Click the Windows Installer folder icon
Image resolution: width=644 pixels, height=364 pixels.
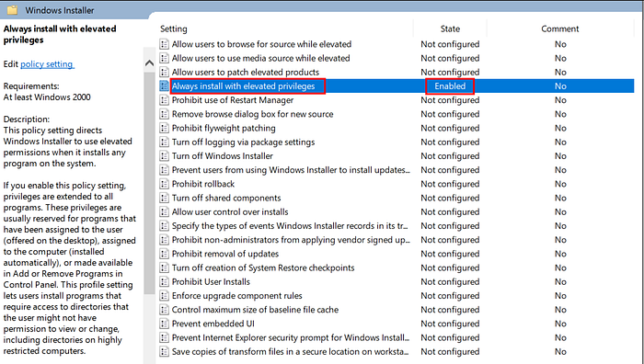coord(12,10)
